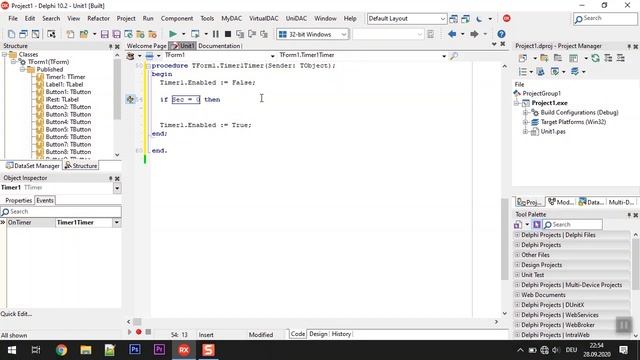
Task: Open Premiere Pro from the taskbar
Action: coord(159,350)
